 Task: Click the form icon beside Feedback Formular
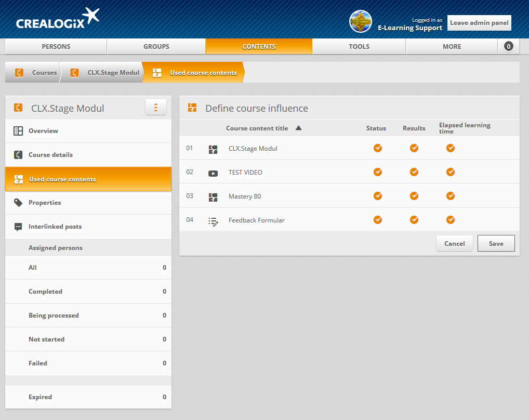(213, 221)
